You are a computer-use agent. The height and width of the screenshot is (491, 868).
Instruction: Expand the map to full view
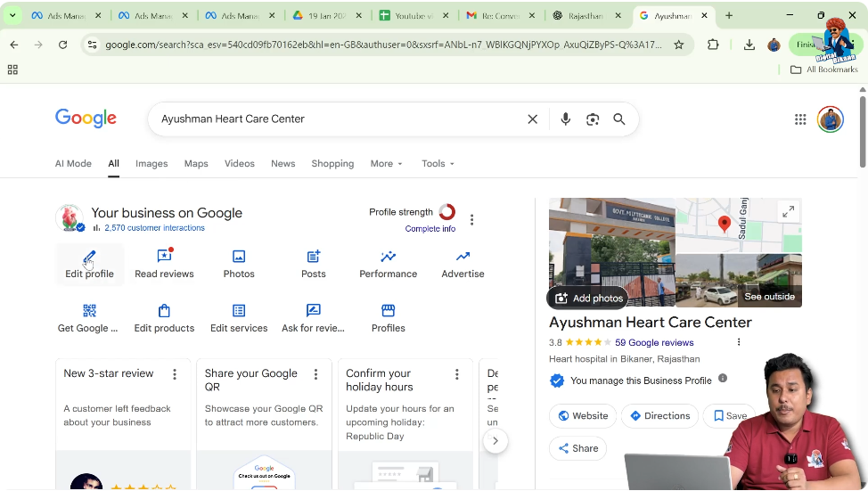(789, 211)
